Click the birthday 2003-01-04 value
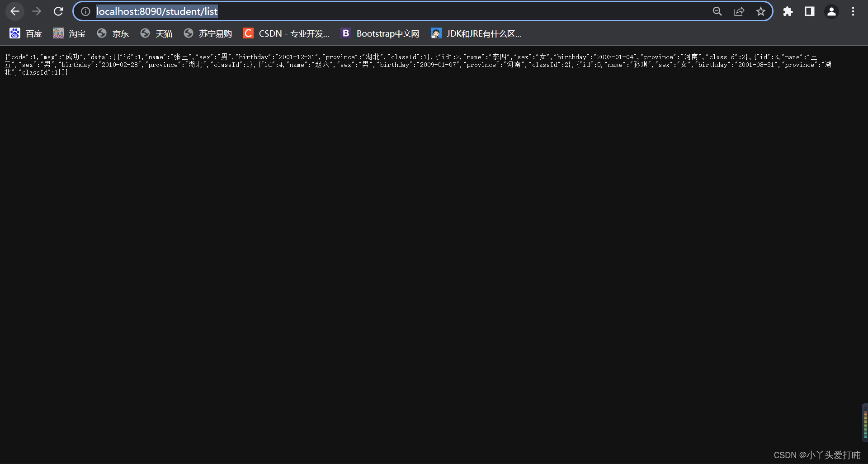Screen dimensions: 868x464 click(x=615, y=57)
